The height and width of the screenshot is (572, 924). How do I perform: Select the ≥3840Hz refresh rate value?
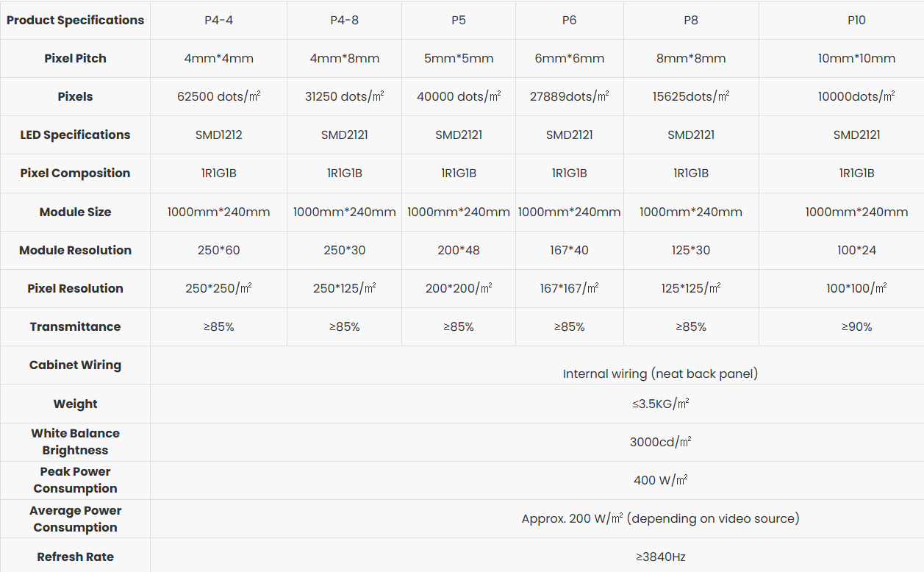[x=660, y=557]
